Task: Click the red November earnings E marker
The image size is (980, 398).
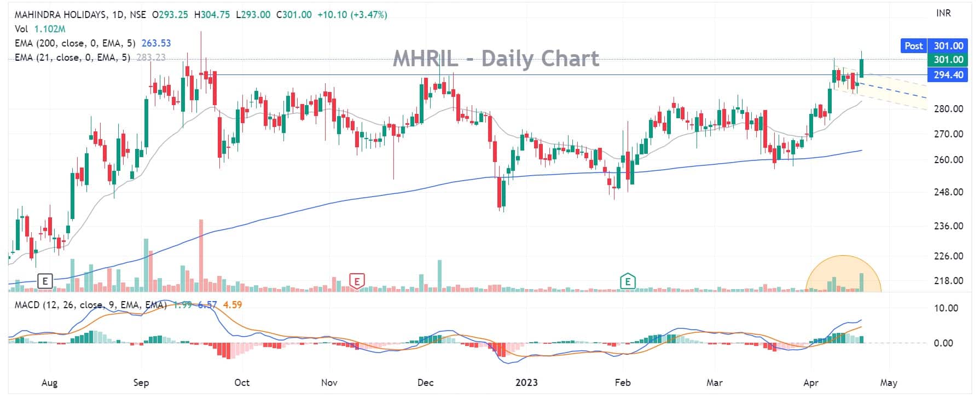Action: point(357,281)
